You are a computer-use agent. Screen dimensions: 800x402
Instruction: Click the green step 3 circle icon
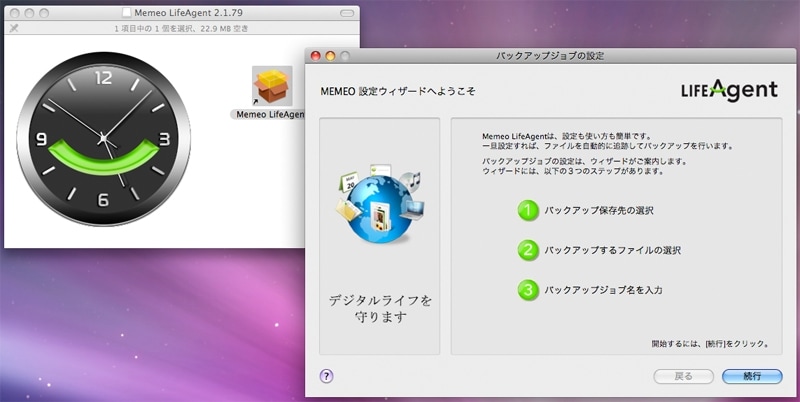[527, 290]
